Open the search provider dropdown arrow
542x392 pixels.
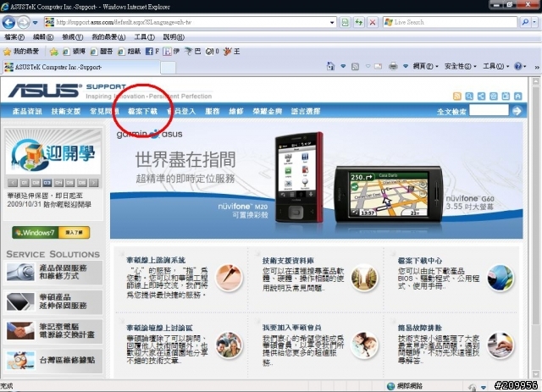(534, 23)
